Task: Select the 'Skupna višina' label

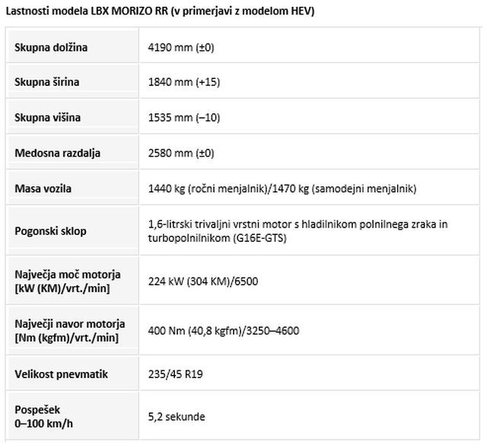Action: click(47, 118)
